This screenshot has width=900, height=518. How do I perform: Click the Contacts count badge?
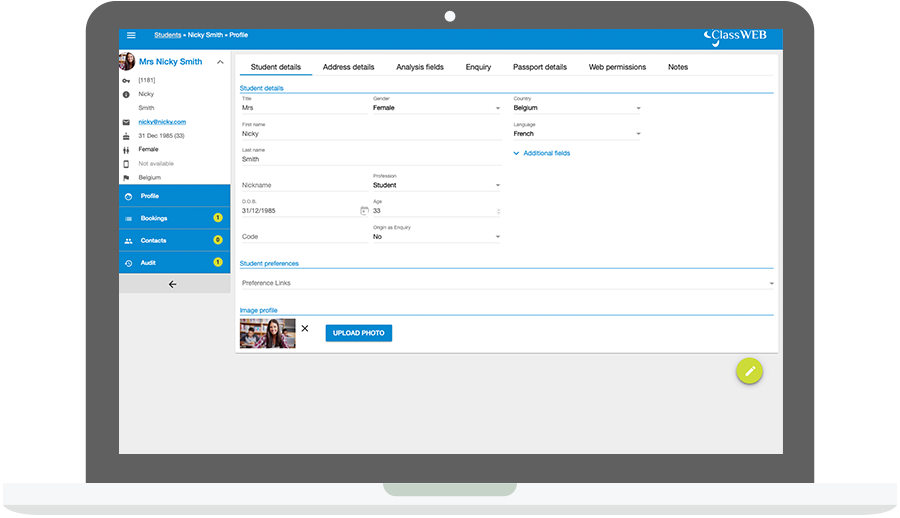[218, 240]
